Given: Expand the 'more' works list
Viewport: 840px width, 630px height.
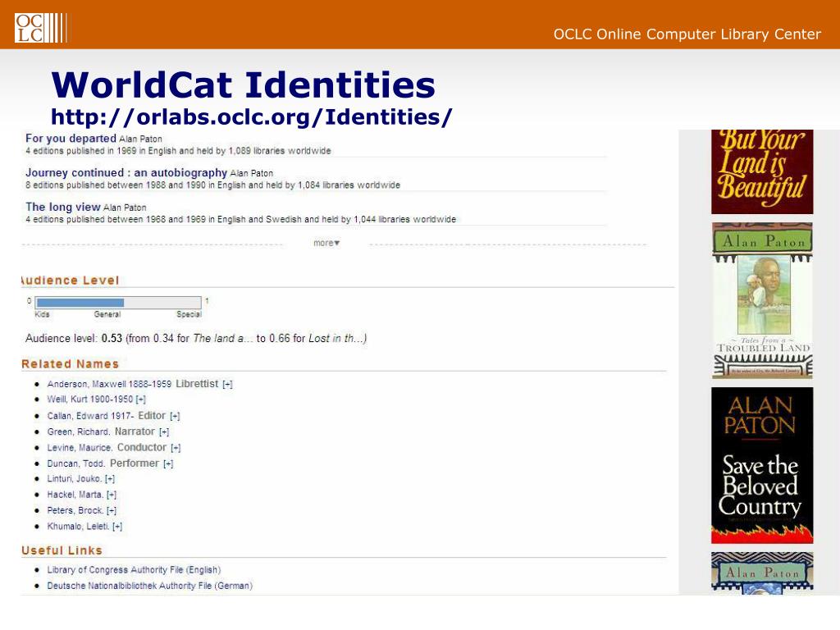Looking at the screenshot, I should click(326, 243).
